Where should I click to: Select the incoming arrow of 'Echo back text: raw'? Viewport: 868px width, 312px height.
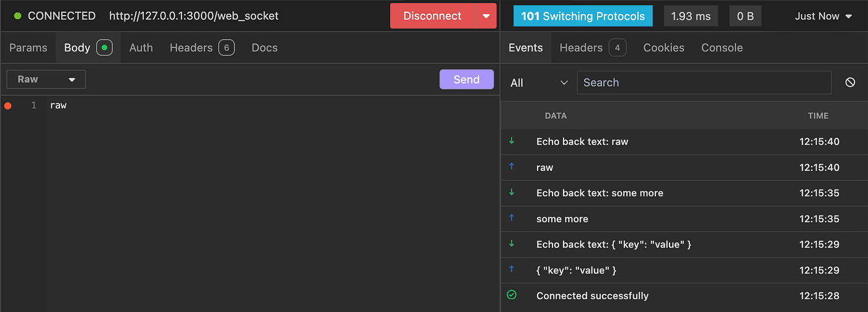(x=511, y=141)
